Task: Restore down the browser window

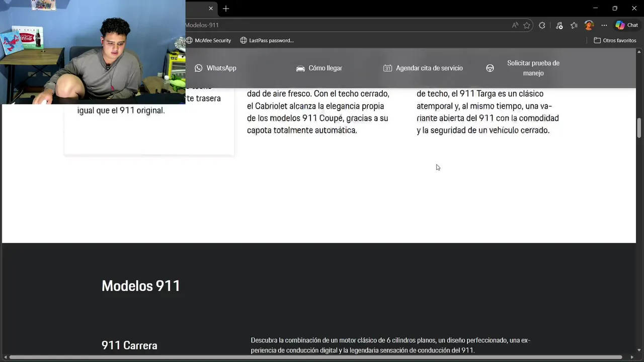Action: [615, 9]
